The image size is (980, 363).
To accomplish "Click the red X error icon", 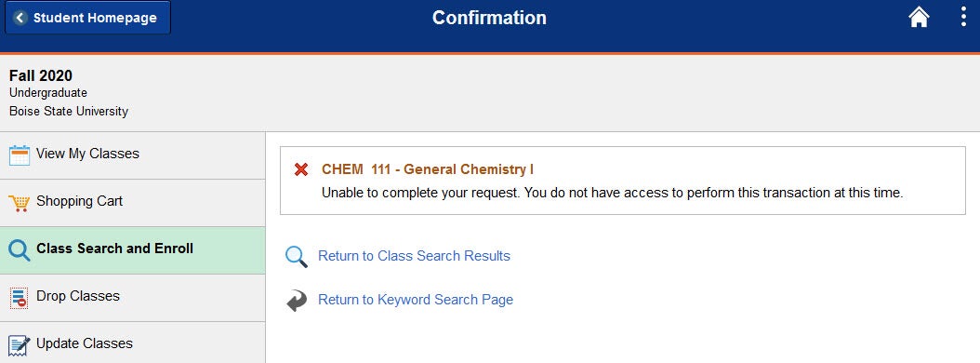I will pos(301,169).
